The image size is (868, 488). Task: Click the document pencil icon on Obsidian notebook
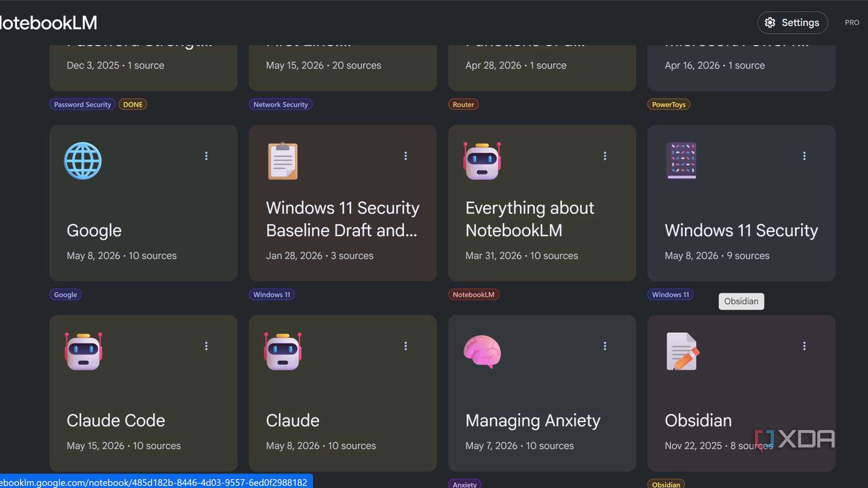(x=682, y=351)
